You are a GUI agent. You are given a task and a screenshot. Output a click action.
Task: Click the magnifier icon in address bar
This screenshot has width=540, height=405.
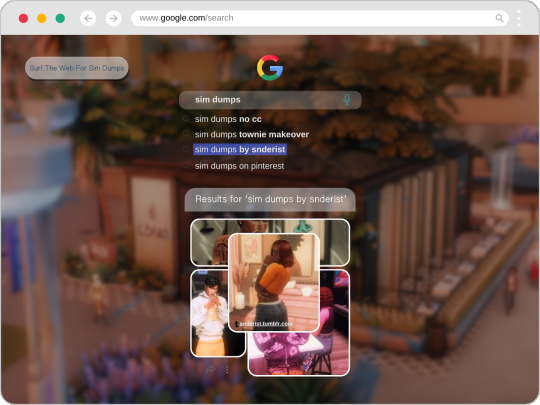(x=499, y=18)
